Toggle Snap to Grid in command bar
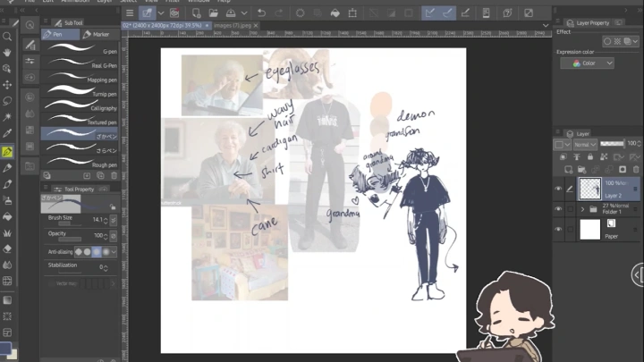 click(x=465, y=13)
